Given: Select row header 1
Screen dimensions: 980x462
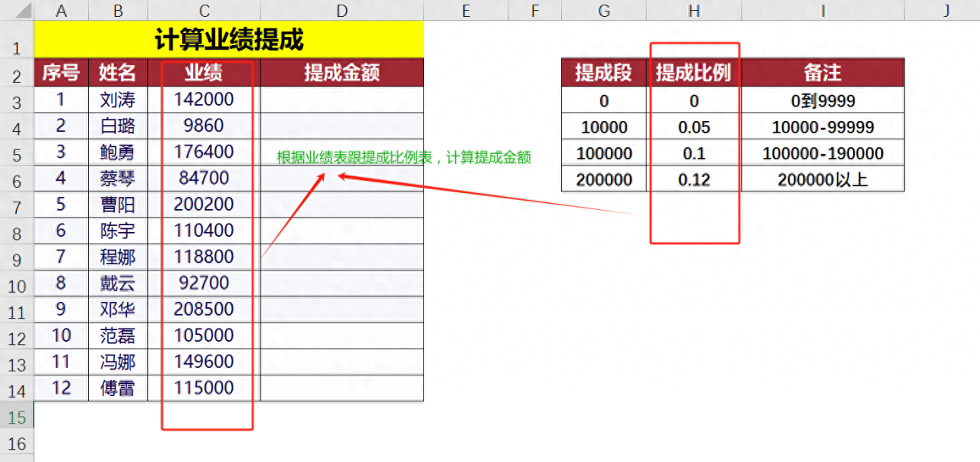Looking at the screenshot, I should 17,40.
